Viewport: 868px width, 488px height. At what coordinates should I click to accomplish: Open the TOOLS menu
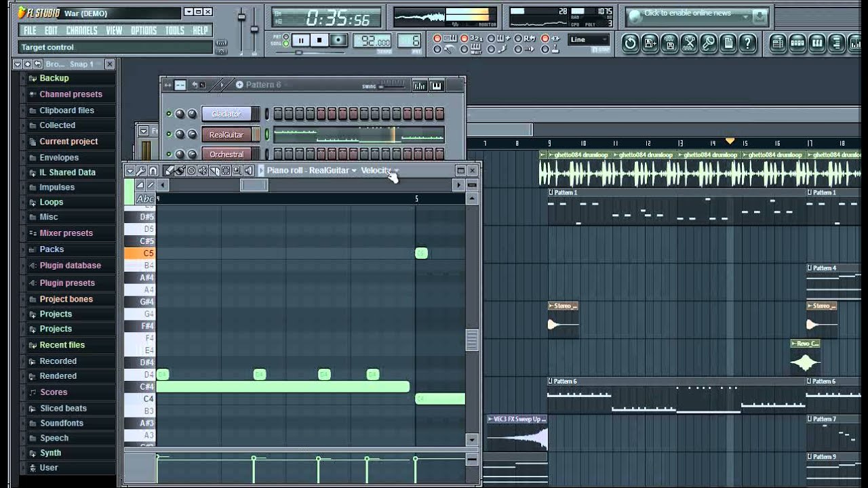(x=175, y=30)
